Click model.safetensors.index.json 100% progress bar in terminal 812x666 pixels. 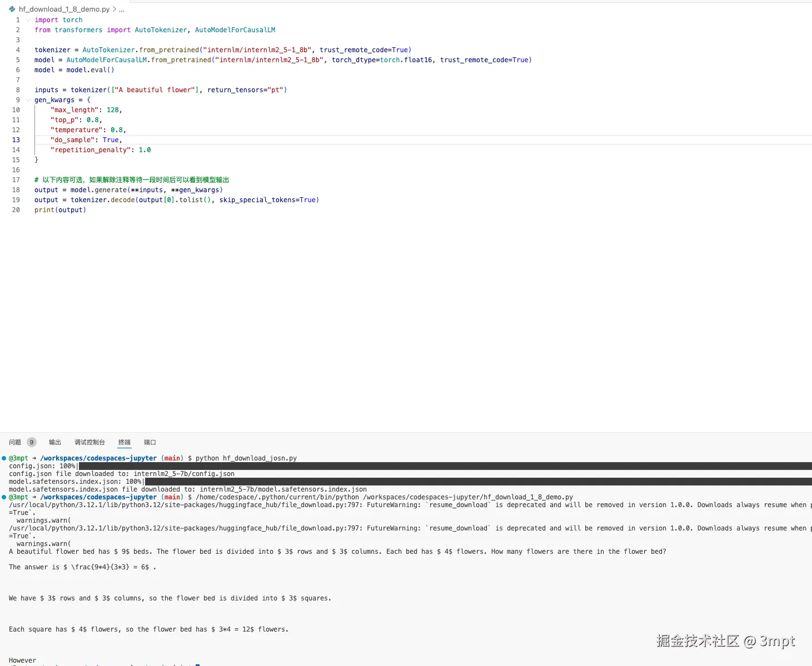click(478, 482)
